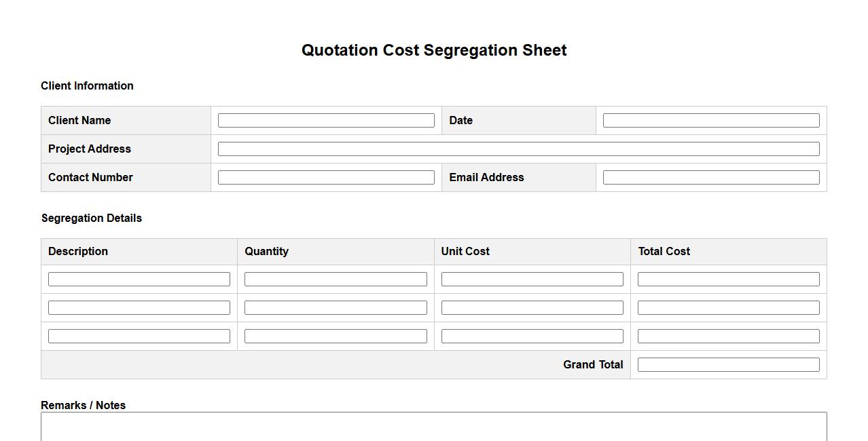The width and height of the screenshot is (868, 441).
Task: Select third row Quantity field
Action: coord(336,337)
